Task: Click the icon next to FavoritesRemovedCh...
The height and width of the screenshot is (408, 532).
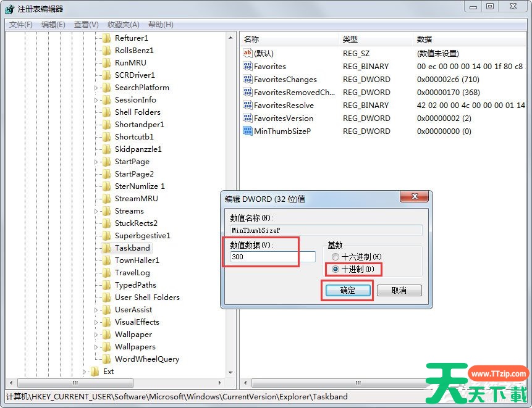Action: click(x=247, y=92)
